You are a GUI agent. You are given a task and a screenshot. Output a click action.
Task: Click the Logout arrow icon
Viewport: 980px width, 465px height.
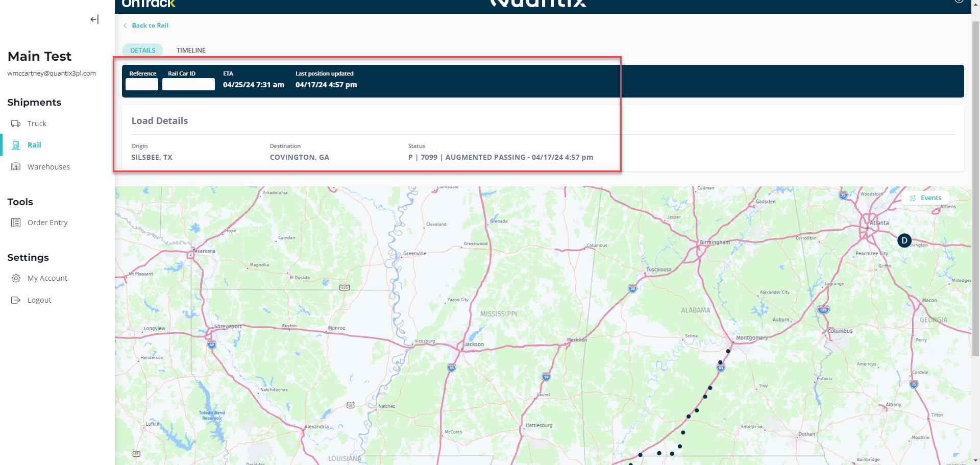[x=16, y=300]
